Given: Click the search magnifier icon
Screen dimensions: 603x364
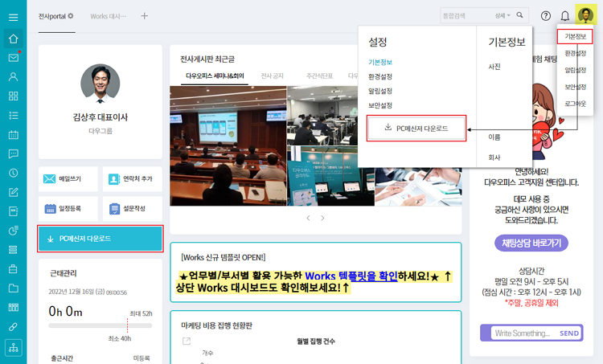Looking at the screenshot, I should point(520,15).
